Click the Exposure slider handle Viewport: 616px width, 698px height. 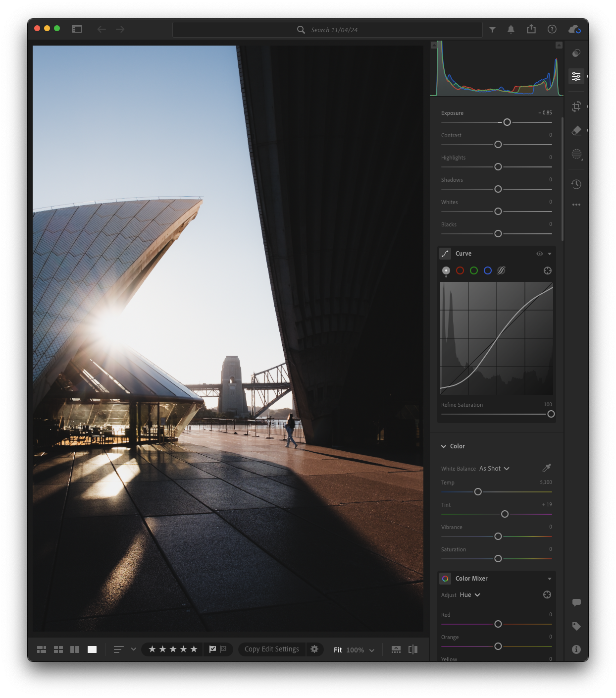point(507,122)
